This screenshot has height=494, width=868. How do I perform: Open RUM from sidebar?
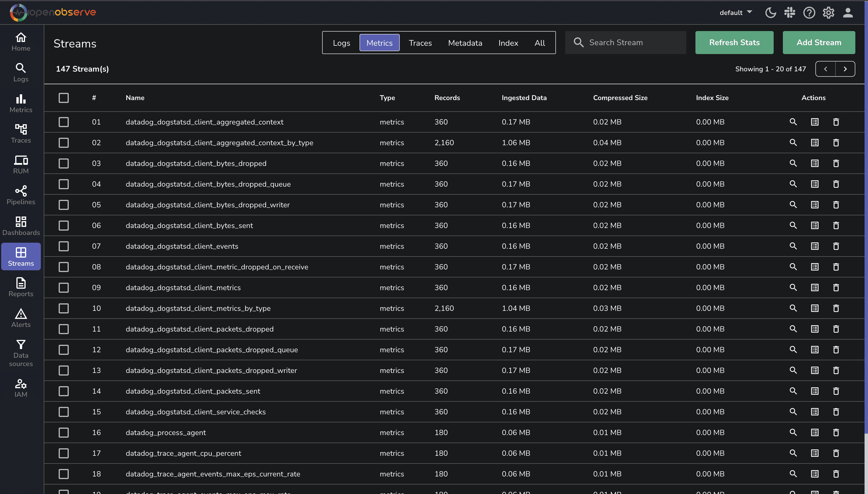[21, 164]
